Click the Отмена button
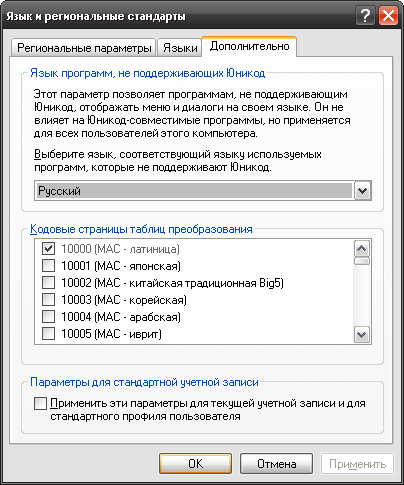The image size is (404, 485). click(x=276, y=463)
